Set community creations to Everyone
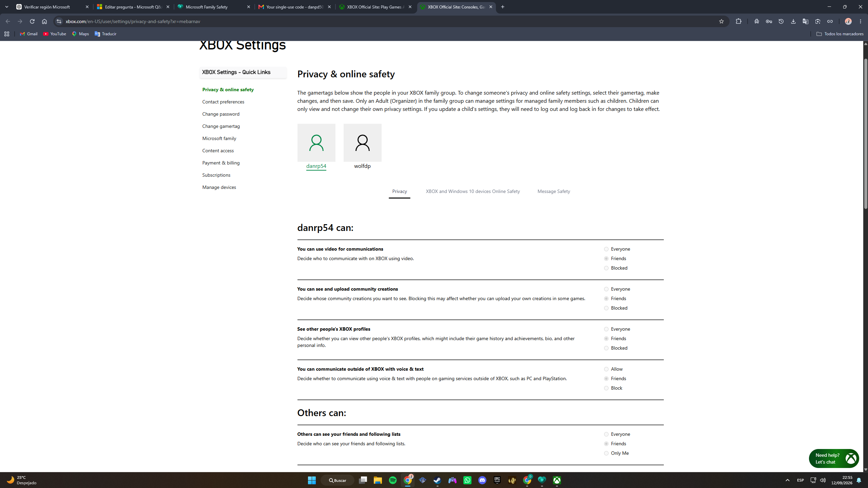 [606, 289]
